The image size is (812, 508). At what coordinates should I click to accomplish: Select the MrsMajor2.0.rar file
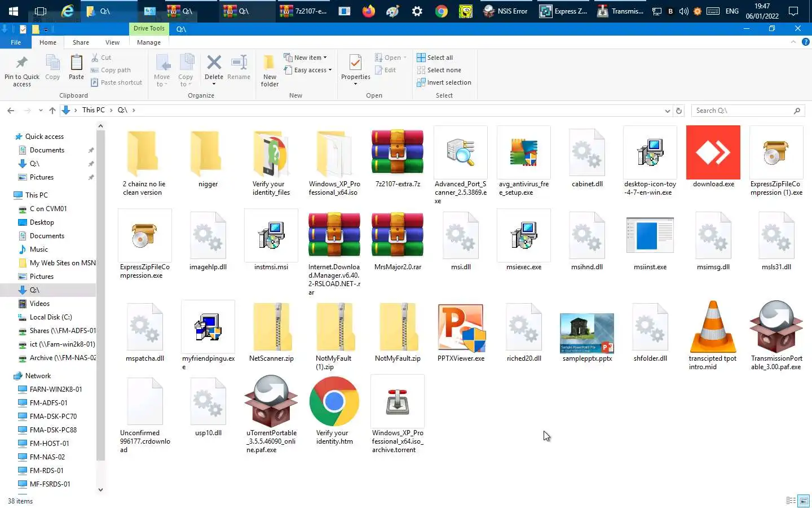[398, 241]
